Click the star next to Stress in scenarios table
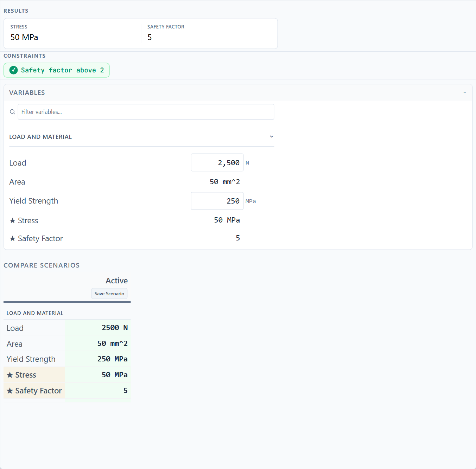The image size is (476, 469). [10, 375]
